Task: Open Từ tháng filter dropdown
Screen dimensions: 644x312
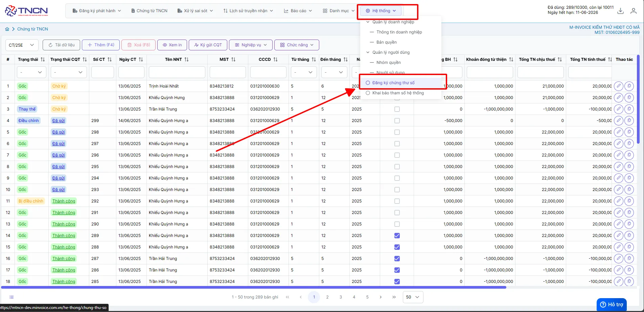Action: [304, 72]
